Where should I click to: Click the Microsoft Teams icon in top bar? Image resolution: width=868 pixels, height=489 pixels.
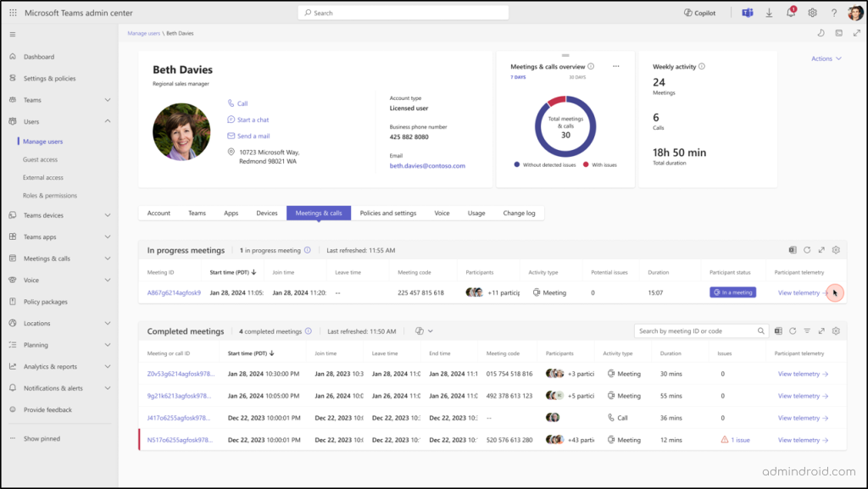pyautogui.click(x=747, y=12)
